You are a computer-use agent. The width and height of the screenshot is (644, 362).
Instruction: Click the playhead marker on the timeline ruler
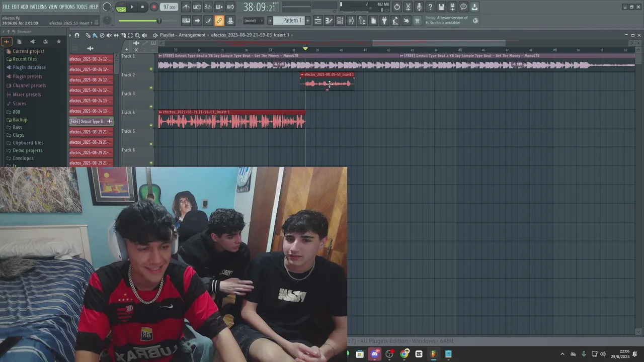305,49
